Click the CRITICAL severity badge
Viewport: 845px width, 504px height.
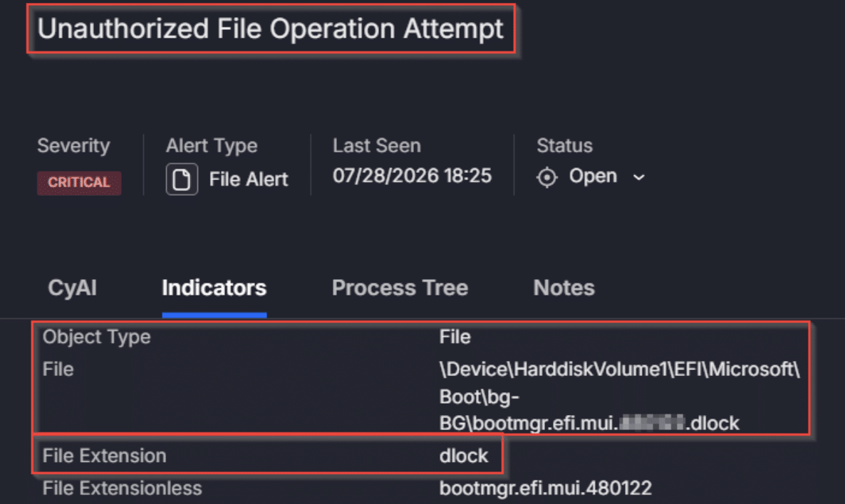point(79,182)
